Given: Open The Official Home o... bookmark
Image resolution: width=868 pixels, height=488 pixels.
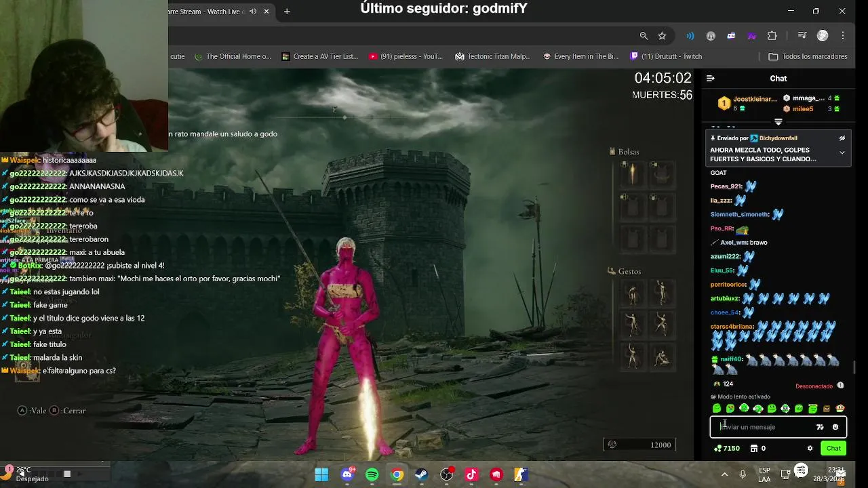Looking at the screenshot, I should tap(233, 56).
